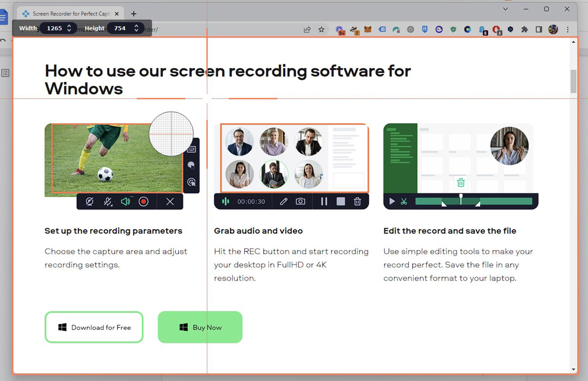The width and height of the screenshot is (588, 381).
Task: Click the green Buy Now button
Action: point(200,327)
